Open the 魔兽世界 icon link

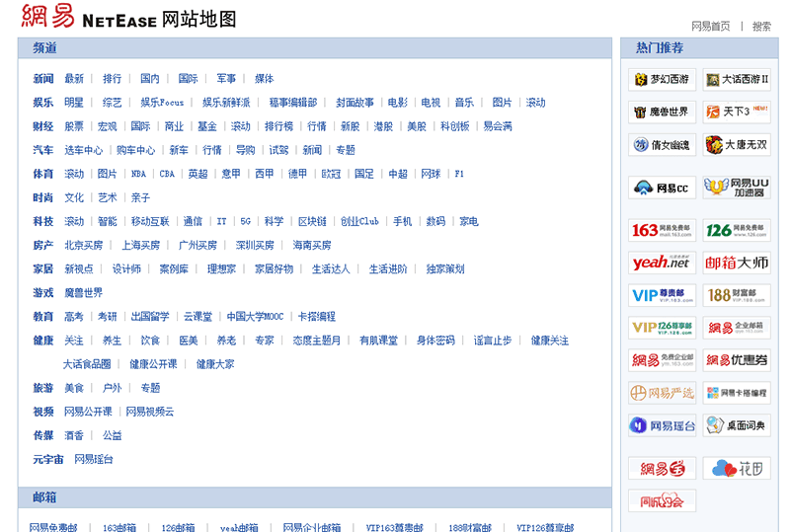click(x=662, y=112)
